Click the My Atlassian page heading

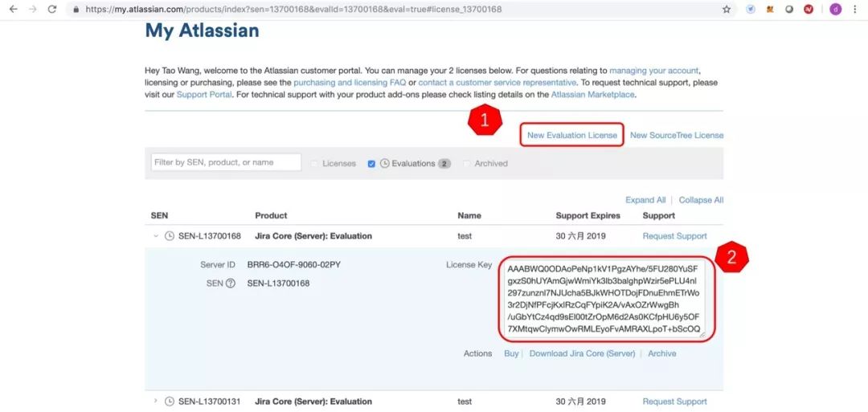pos(202,31)
